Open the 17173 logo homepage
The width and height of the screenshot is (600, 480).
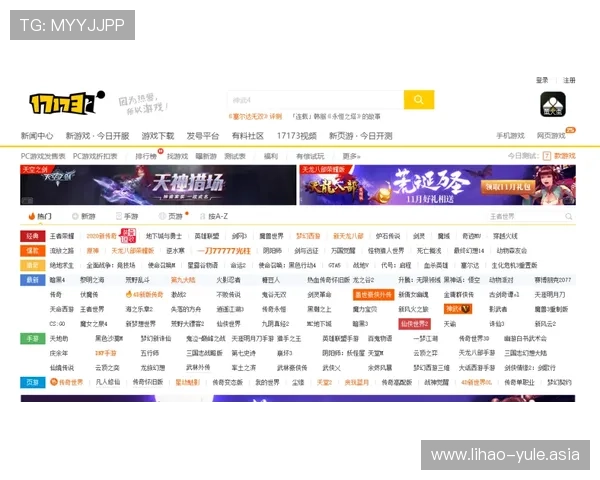pos(67,103)
